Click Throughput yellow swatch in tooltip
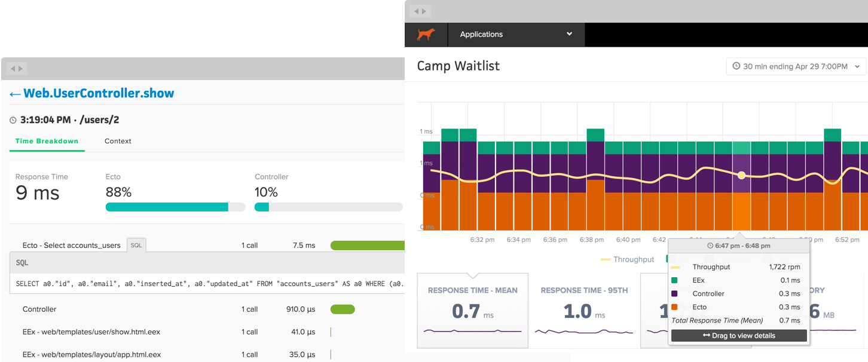This screenshot has width=868, height=362. click(x=676, y=268)
